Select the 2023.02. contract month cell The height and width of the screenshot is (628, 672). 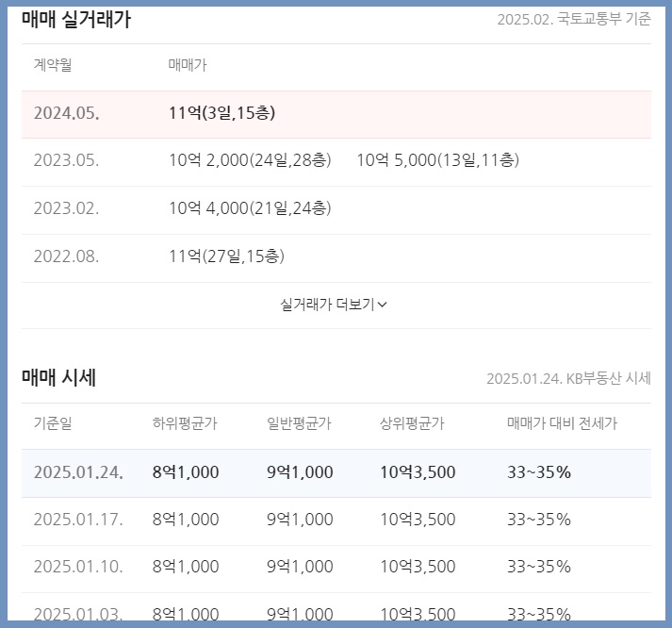tap(66, 208)
